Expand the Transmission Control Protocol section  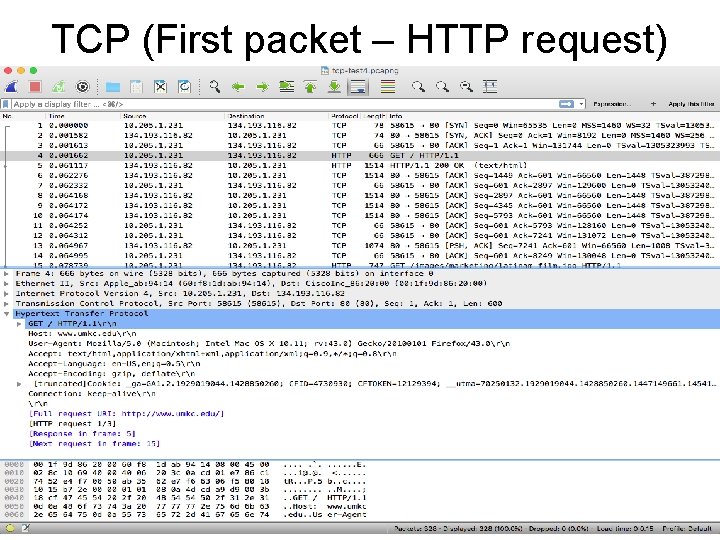[6, 304]
